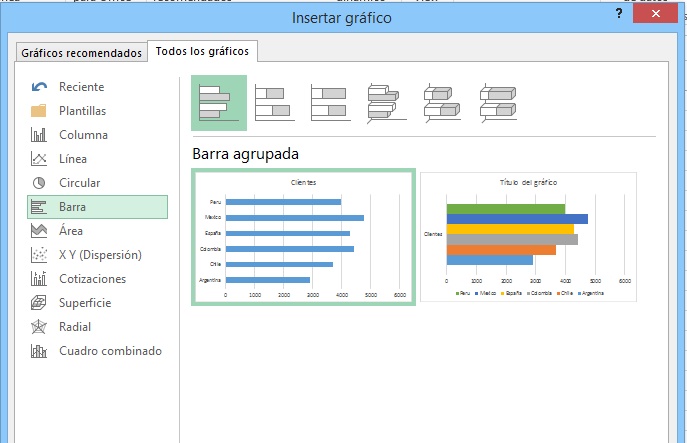Switch to Línea chart type

73,159
